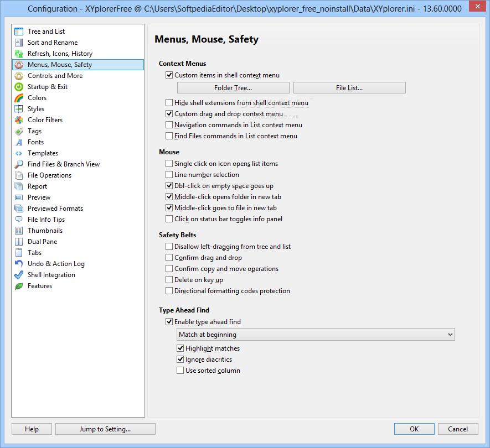This screenshot has height=448, width=490.
Task: Toggle Middle-click goes to file in new tab
Action: [x=169, y=207]
